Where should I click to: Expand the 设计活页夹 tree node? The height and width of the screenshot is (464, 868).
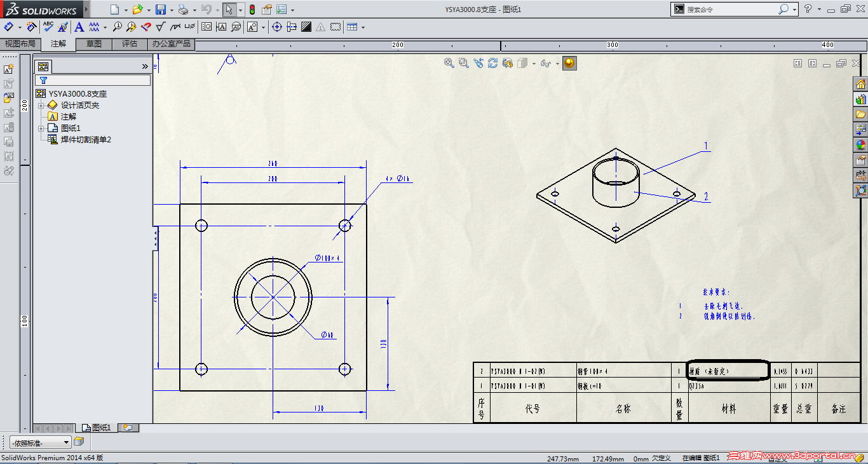coord(41,106)
